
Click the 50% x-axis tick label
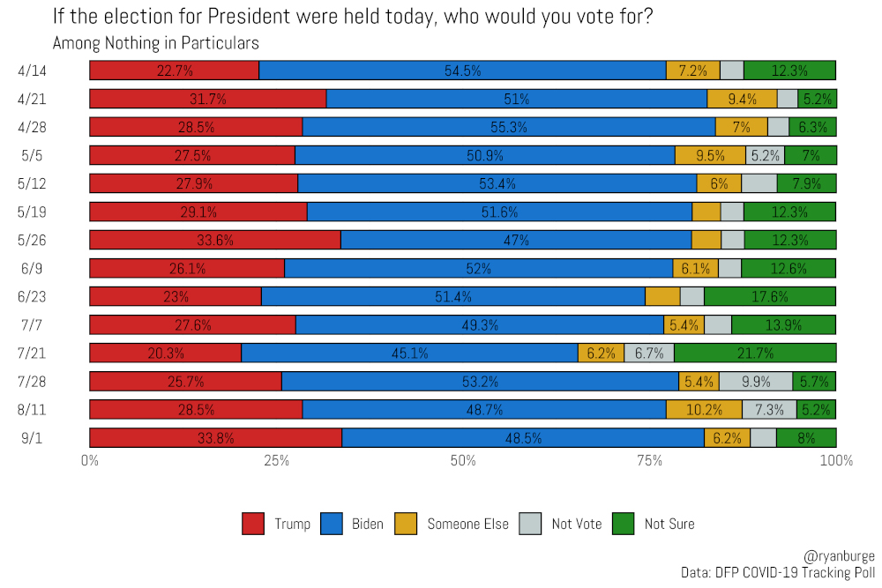pyautogui.click(x=463, y=461)
